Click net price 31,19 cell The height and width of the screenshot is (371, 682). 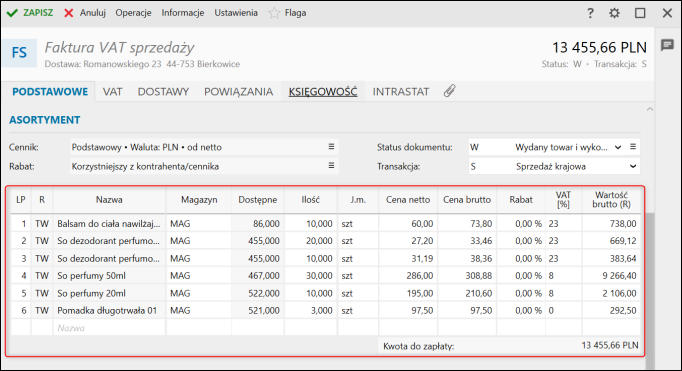coord(408,258)
